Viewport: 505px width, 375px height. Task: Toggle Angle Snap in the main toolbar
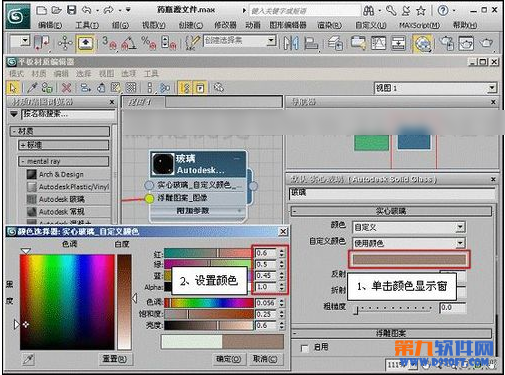[x=129, y=43]
